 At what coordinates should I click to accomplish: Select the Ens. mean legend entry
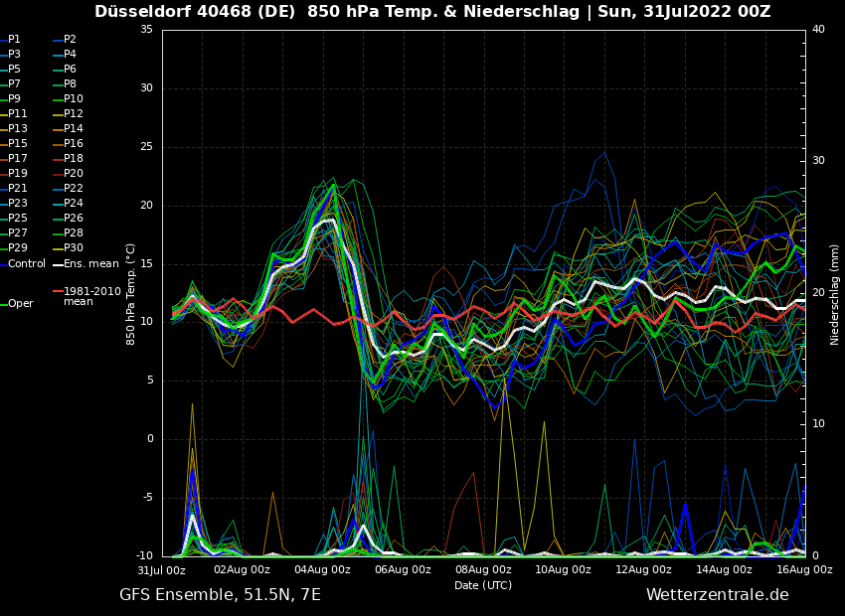click(x=90, y=263)
